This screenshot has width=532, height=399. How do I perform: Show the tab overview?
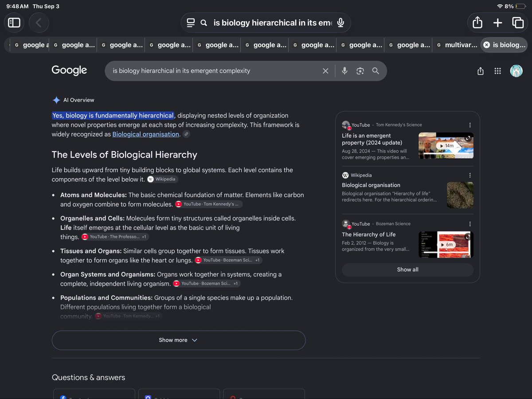click(517, 23)
